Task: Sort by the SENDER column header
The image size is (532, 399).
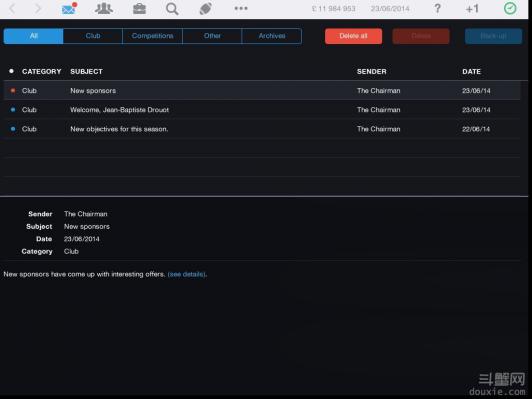Action: click(x=372, y=72)
